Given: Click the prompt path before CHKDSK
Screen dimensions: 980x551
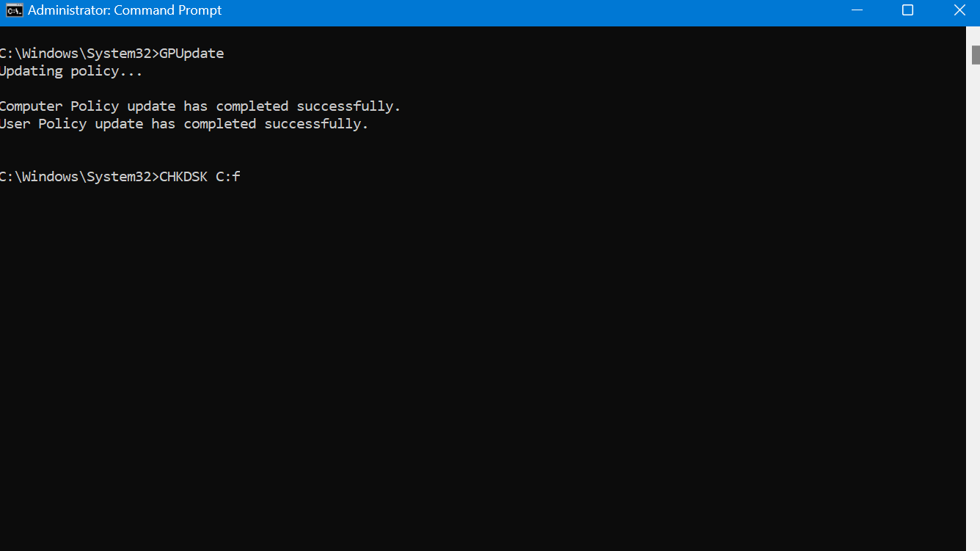Looking at the screenshot, I should click(x=79, y=177).
